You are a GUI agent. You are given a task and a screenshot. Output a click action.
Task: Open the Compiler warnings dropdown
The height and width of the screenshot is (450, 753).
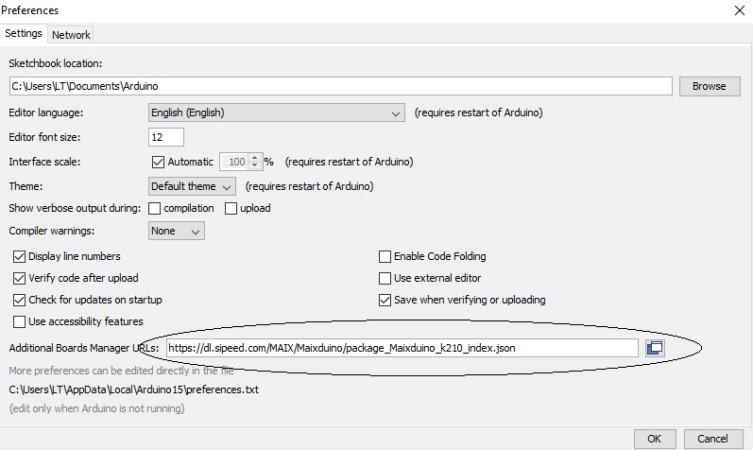[x=176, y=231]
